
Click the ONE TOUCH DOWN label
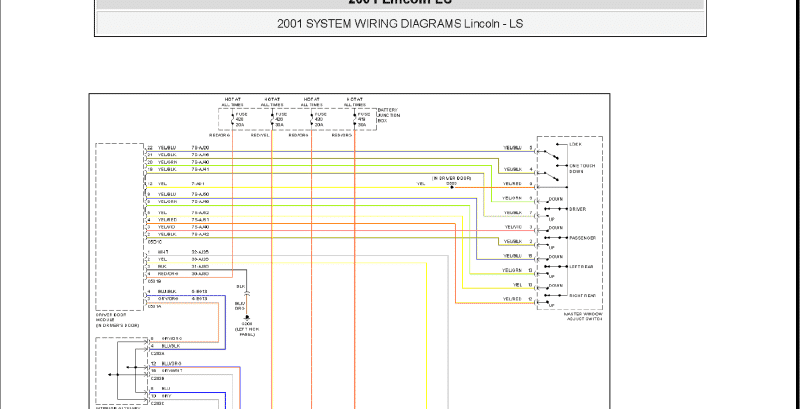[582, 168]
